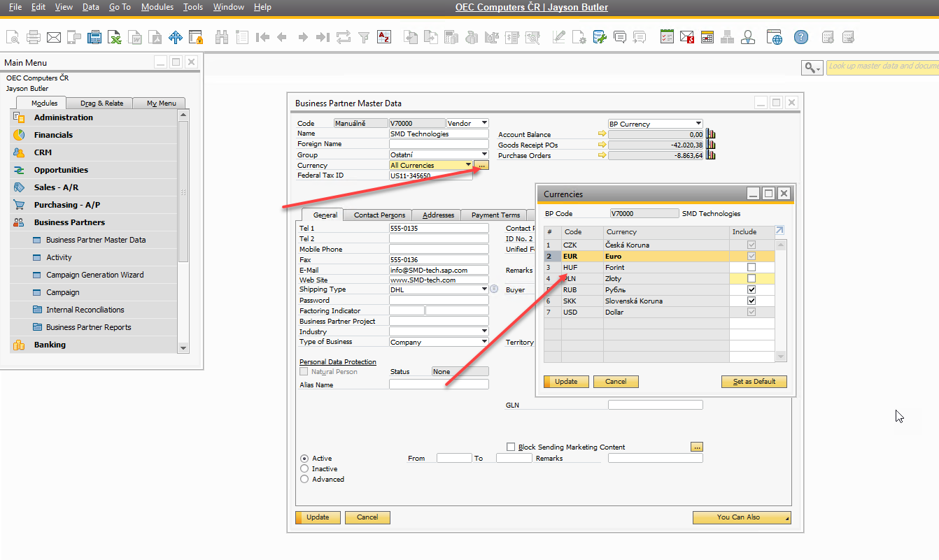Uncheck Include for RUB Рубль
Screen dimensions: 939x560
pyautogui.click(x=751, y=289)
